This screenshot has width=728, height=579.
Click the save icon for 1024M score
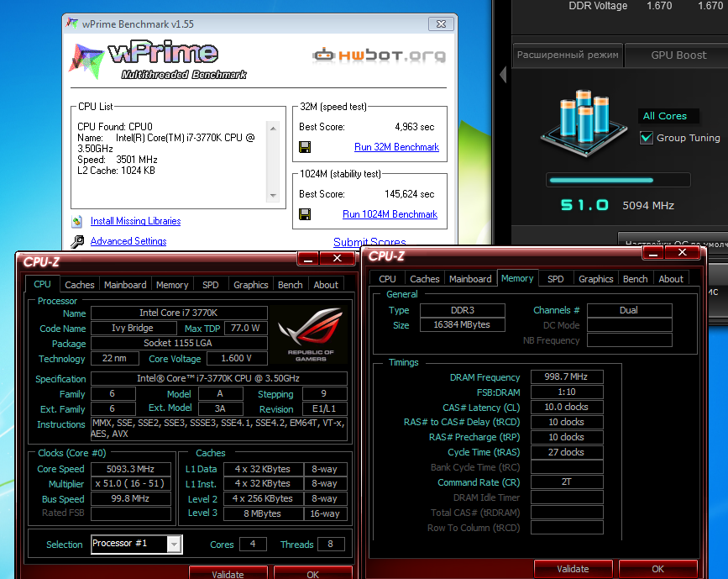click(x=305, y=214)
